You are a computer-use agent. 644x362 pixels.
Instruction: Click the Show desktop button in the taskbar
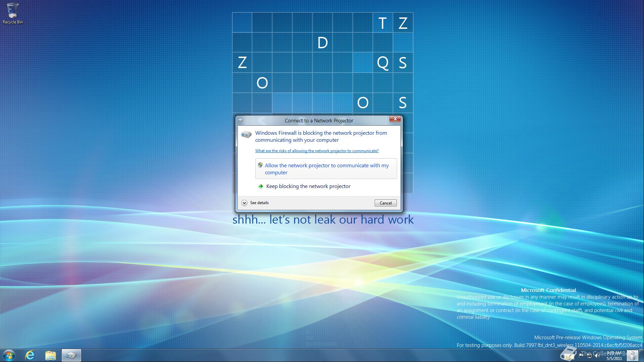642,356
